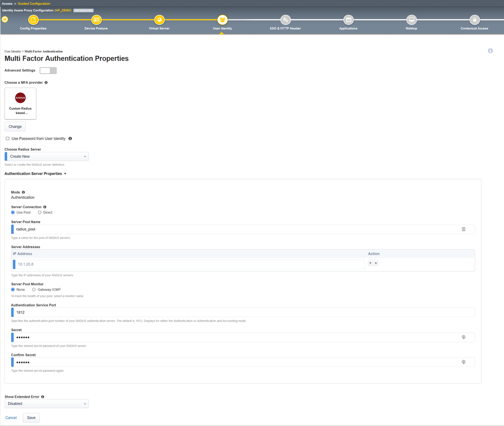Open the Show Extended Error dropdown
The height and width of the screenshot is (426, 504).
coord(46,403)
